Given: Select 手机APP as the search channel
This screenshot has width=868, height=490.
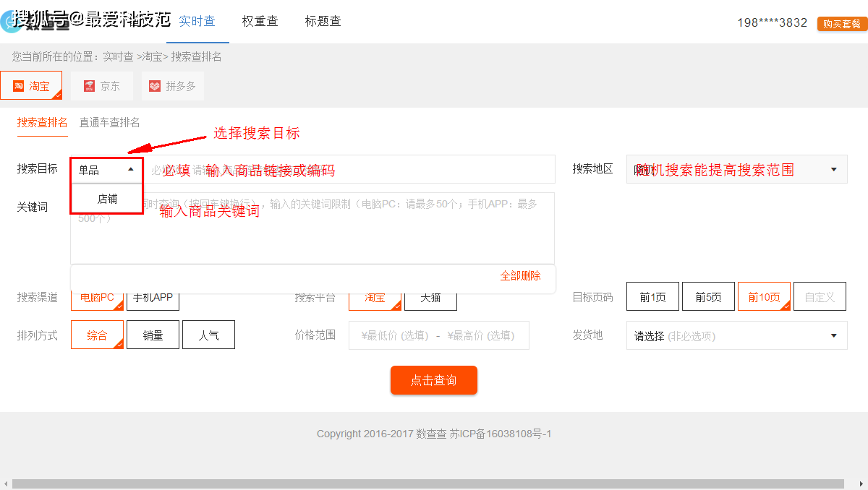Looking at the screenshot, I should click(153, 297).
